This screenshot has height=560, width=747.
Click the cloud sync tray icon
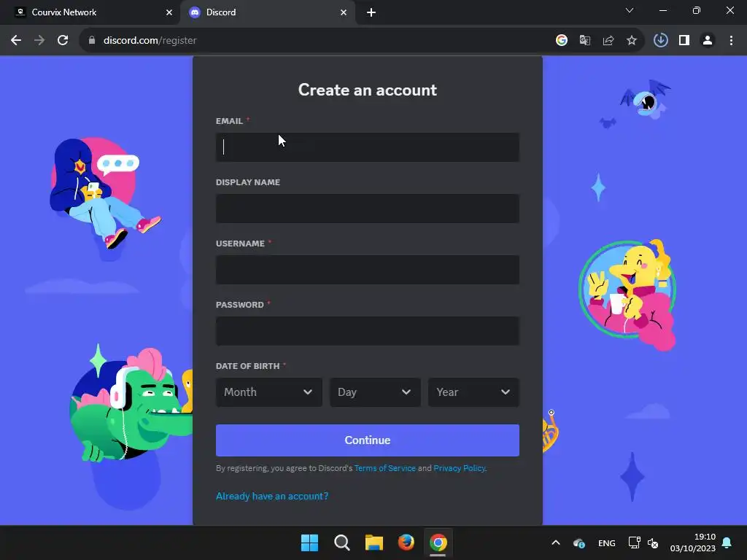578,542
